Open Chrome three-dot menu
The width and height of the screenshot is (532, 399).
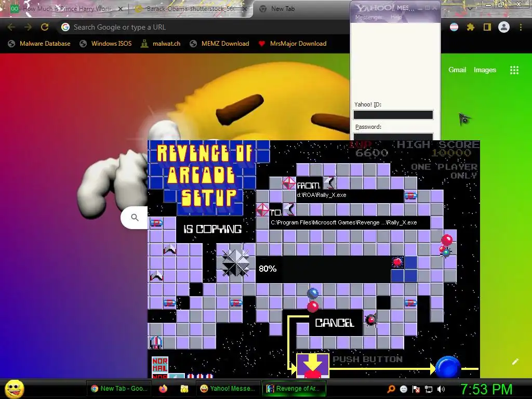(521, 27)
